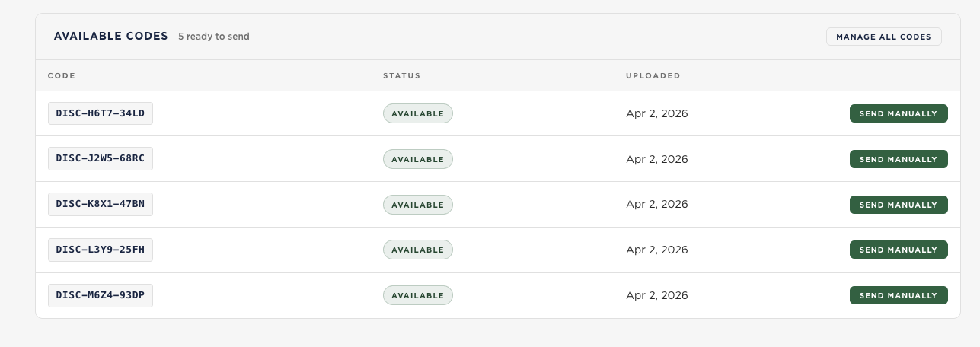980x347 pixels.
Task: Click Available badge for DISC-J2W5-68RC
Action: [x=417, y=159]
